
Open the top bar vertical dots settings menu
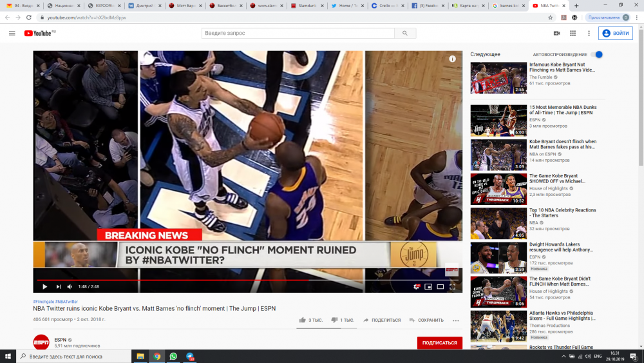[589, 33]
